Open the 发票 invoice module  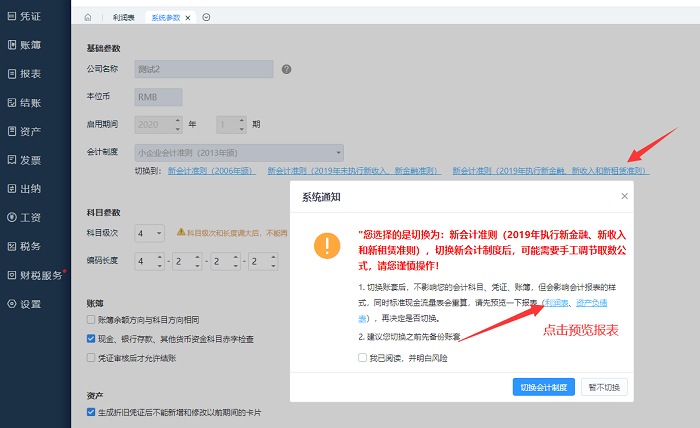[x=12, y=159]
